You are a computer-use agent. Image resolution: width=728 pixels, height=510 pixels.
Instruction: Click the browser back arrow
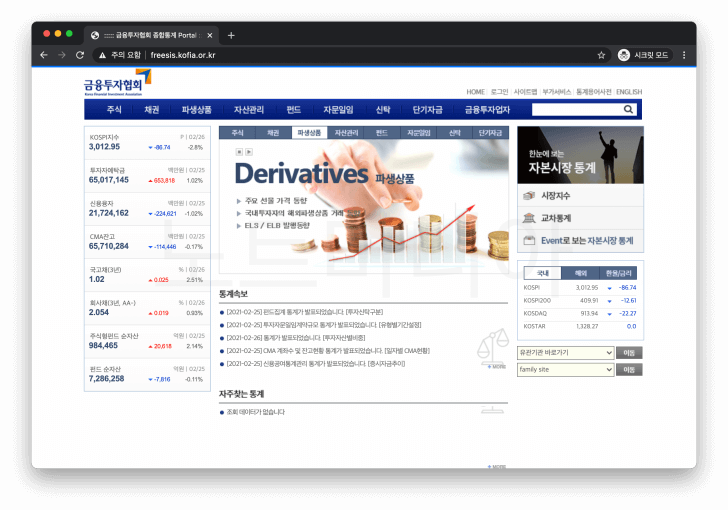tap(44, 55)
